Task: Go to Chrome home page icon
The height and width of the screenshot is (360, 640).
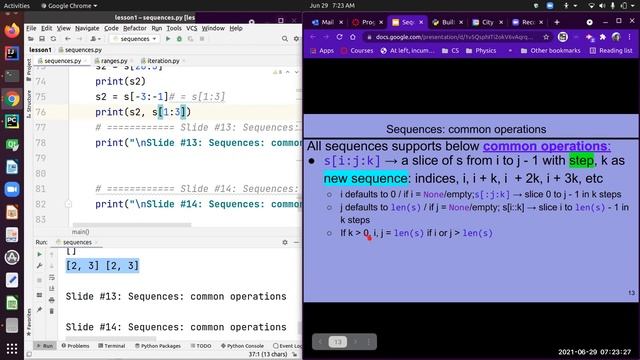Action: tap(353, 37)
